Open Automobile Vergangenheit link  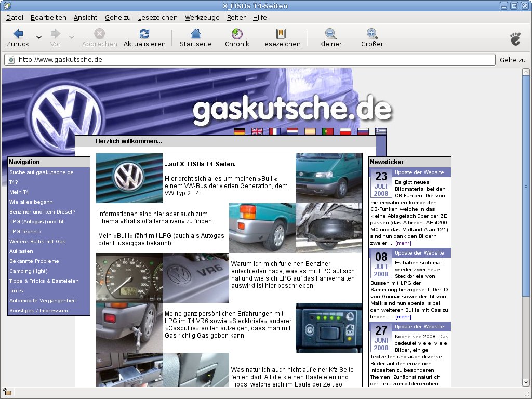[43, 300]
